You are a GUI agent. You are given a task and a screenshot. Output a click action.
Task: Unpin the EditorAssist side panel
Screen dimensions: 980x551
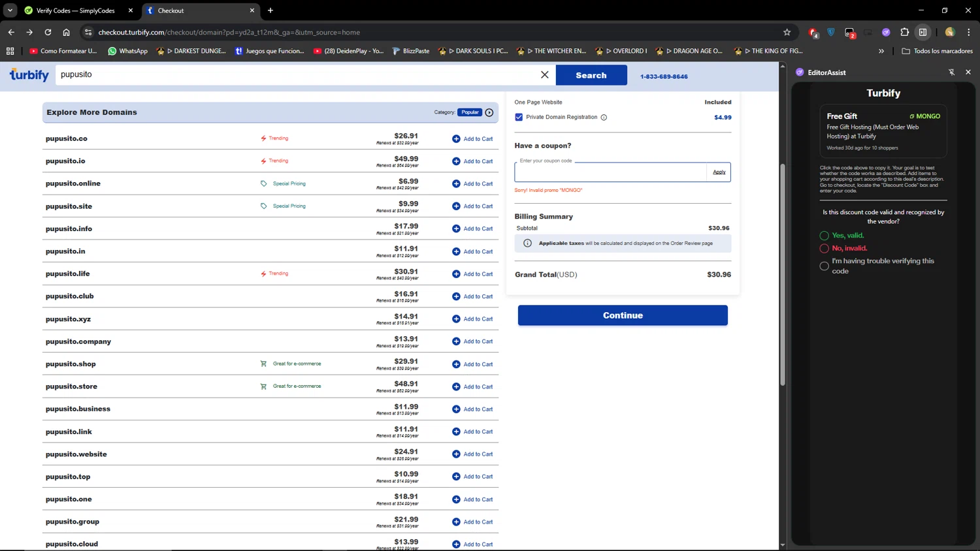(951, 72)
